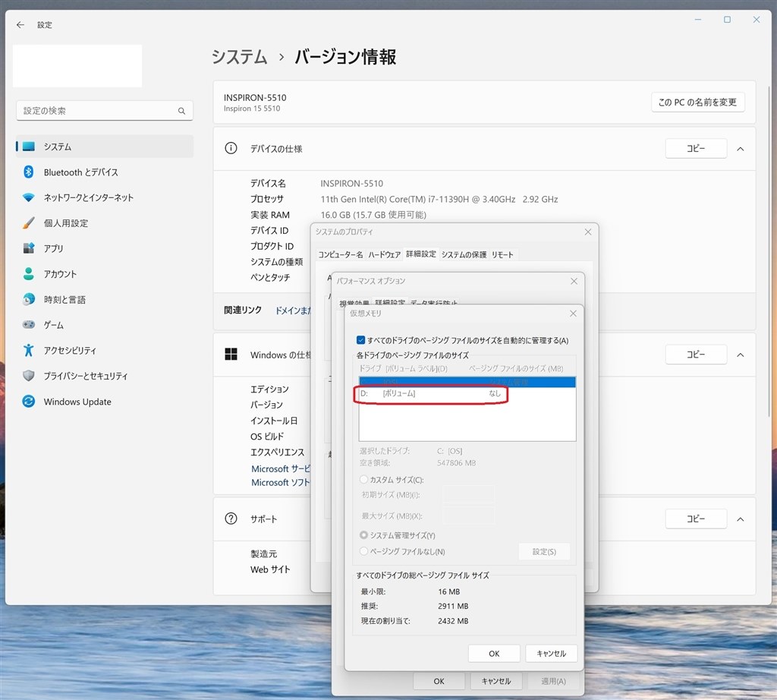Click OK in パフォーマンス オプション dialog
Image resolution: width=777 pixels, height=700 pixels.
439,681
